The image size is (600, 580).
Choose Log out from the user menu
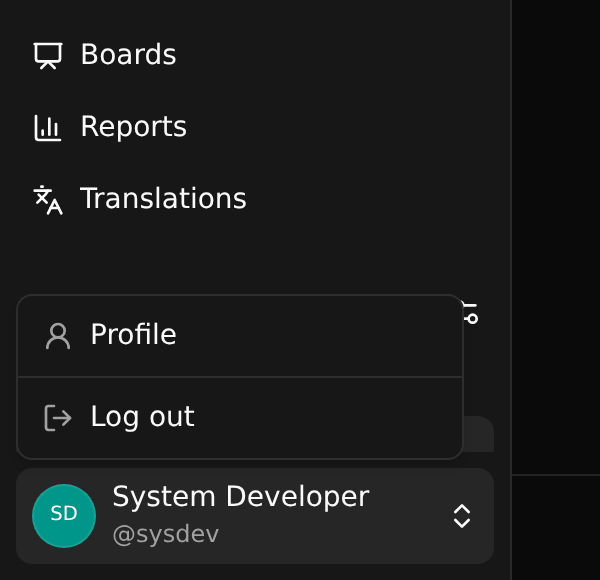tap(240, 417)
